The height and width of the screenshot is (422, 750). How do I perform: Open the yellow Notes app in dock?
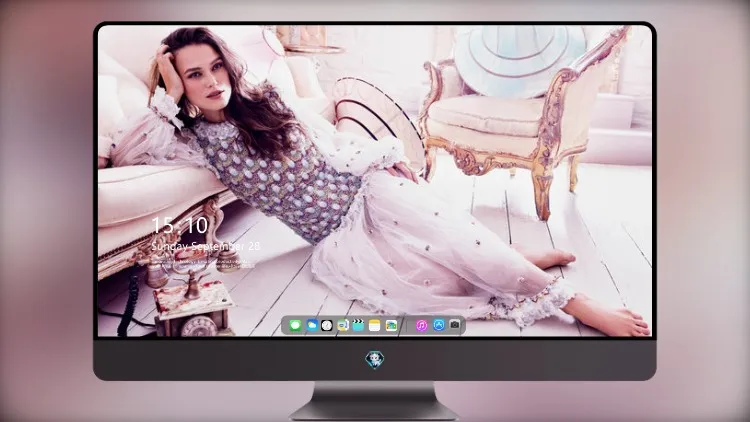[375, 325]
